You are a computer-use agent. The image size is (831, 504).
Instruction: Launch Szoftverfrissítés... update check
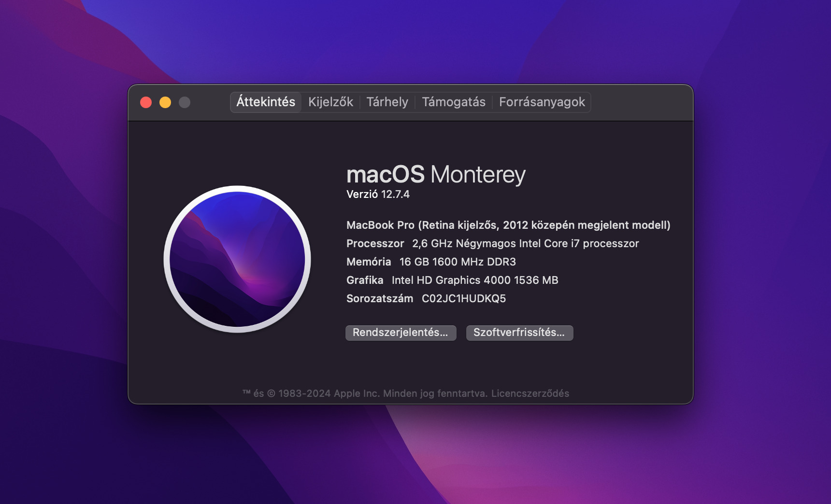[519, 333]
